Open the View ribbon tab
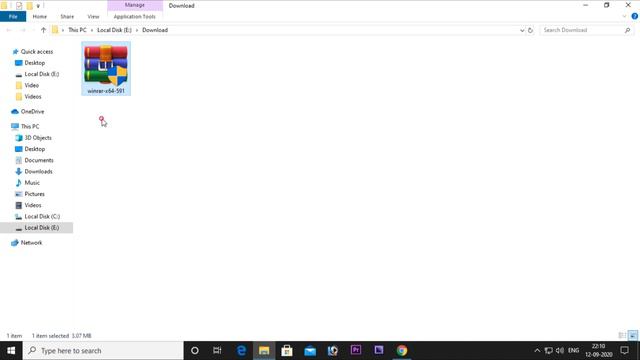640x360 pixels. 93,17
